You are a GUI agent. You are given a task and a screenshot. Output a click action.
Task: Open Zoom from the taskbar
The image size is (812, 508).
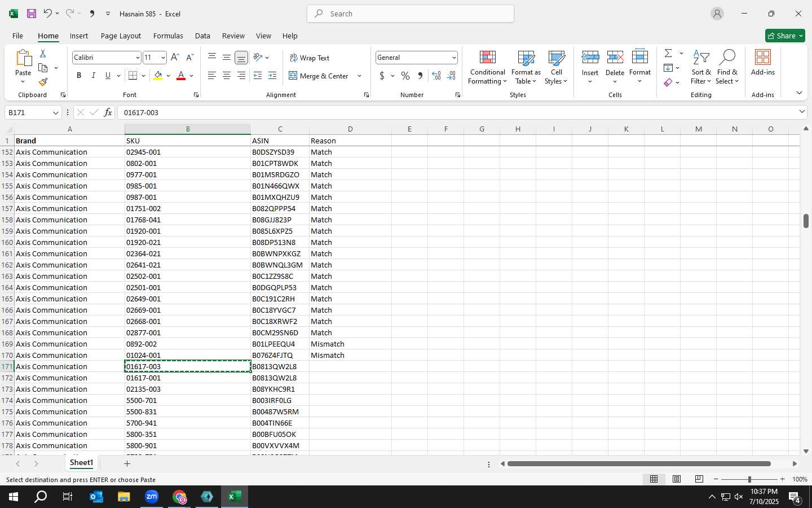[x=152, y=497]
